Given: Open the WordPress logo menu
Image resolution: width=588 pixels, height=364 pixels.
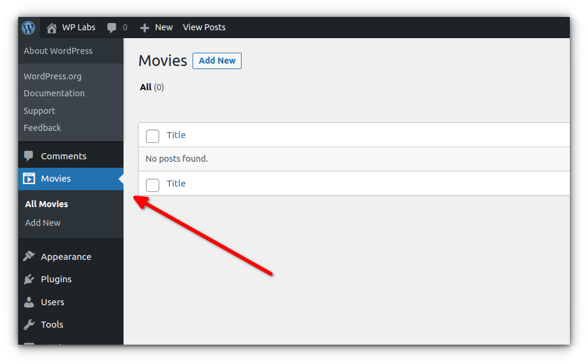Looking at the screenshot, I should tap(28, 28).
